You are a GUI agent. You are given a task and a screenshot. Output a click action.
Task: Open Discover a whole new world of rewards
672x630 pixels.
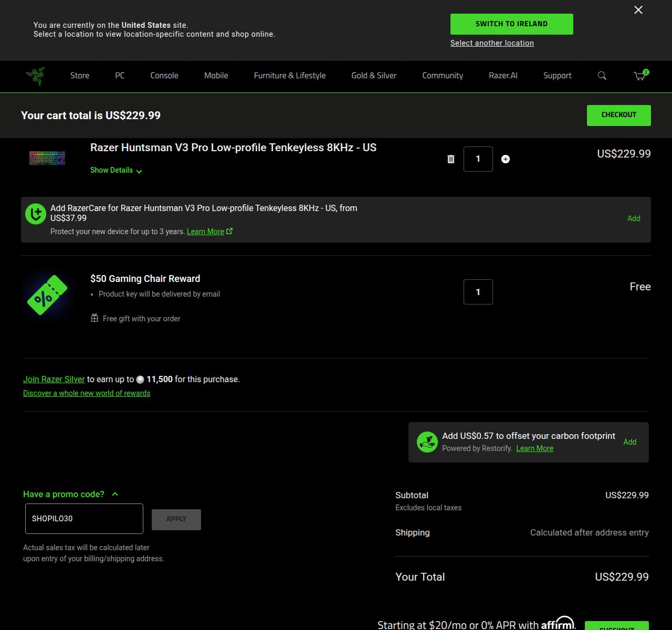[87, 393]
